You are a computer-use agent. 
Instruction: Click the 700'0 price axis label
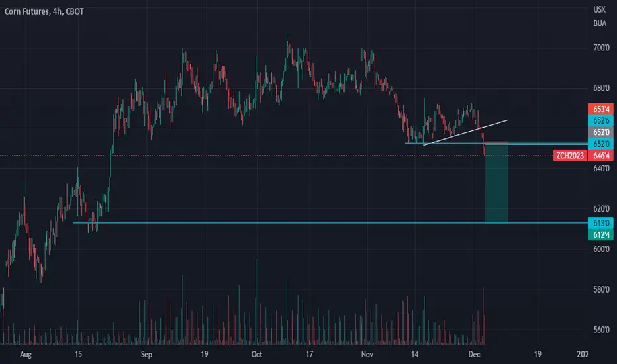click(601, 48)
